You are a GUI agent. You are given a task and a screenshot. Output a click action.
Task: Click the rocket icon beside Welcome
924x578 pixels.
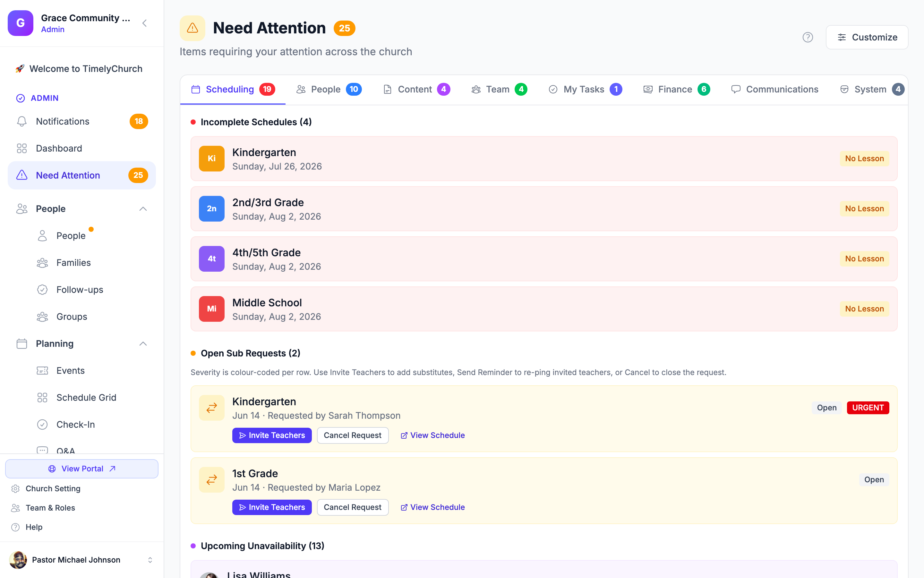coord(20,69)
